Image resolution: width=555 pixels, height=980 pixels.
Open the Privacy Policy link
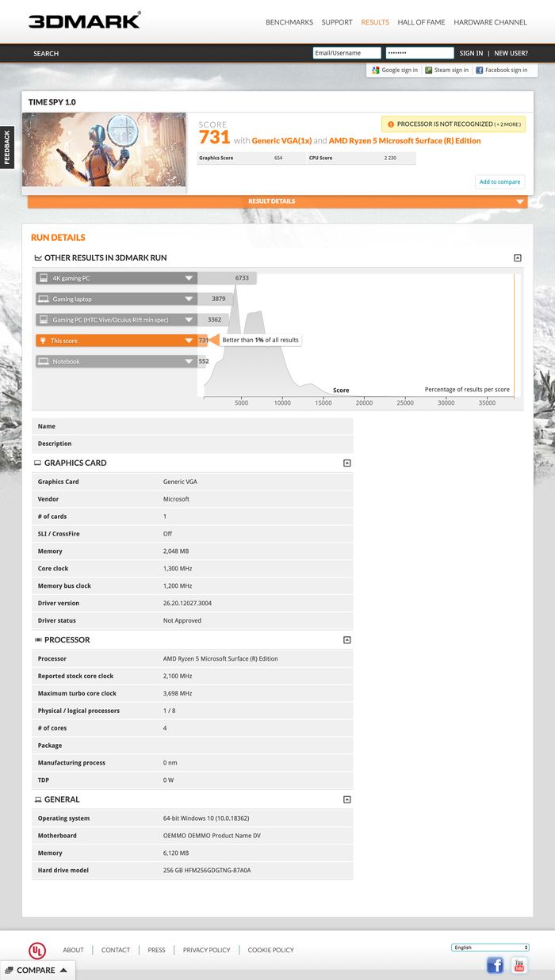pyautogui.click(x=206, y=950)
